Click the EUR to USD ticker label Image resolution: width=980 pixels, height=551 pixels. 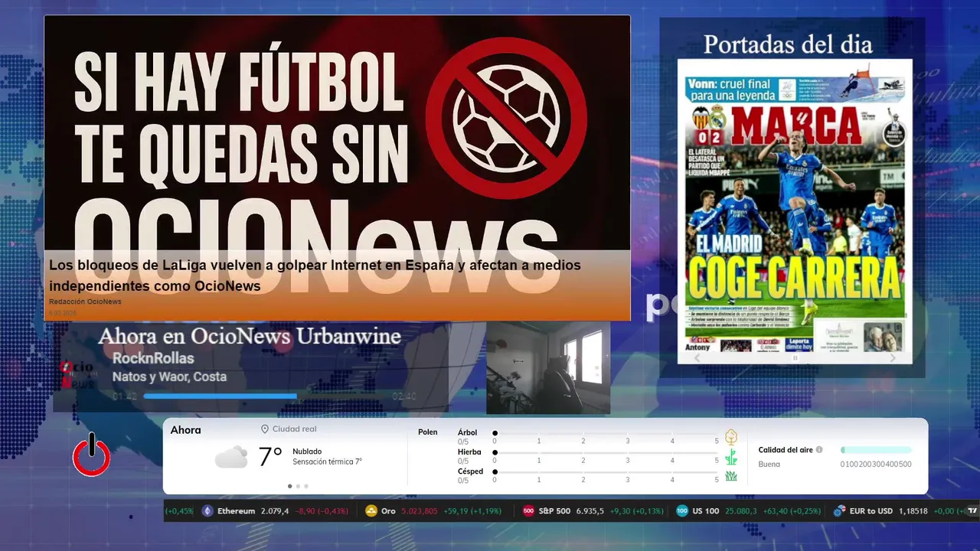click(871, 511)
